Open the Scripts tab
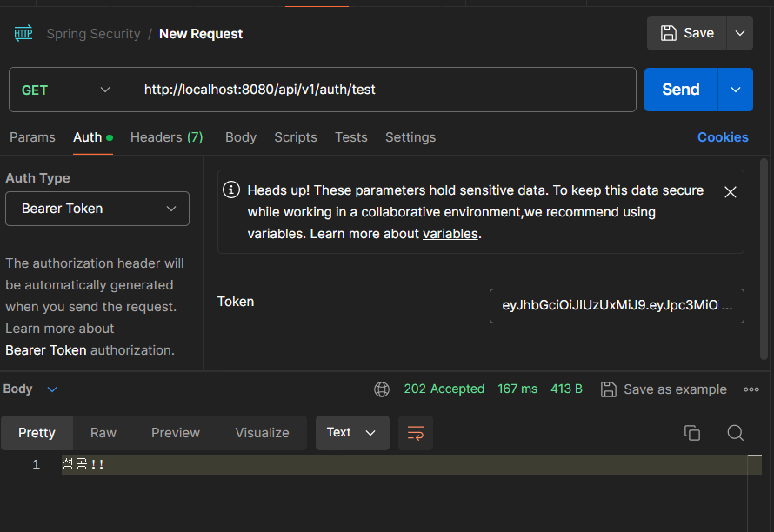774x532 pixels. (x=296, y=137)
